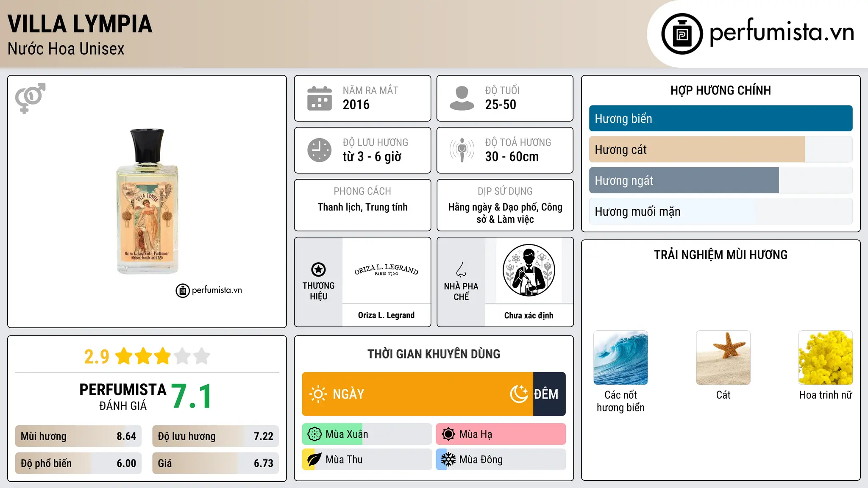The height and width of the screenshot is (488, 868).
Task: Click the TRẢI NGHIỆM MÙI HƯƠNG heading
Action: pos(721,255)
